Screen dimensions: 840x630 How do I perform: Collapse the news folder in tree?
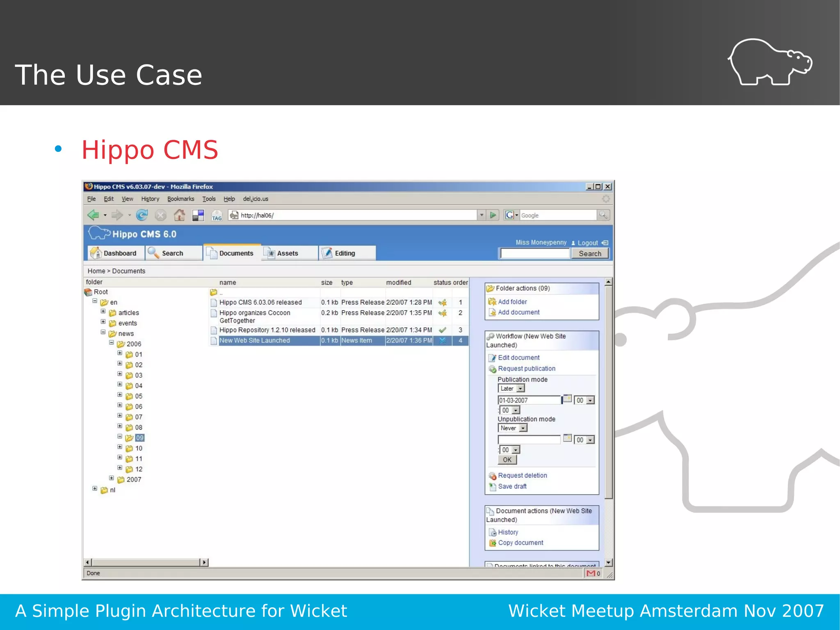pos(103,332)
